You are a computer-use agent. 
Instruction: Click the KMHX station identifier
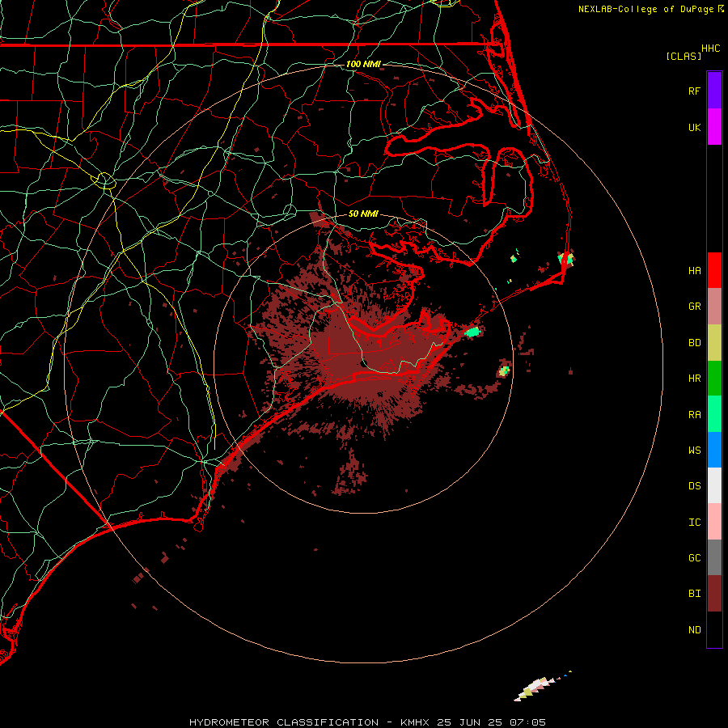coord(414,722)
